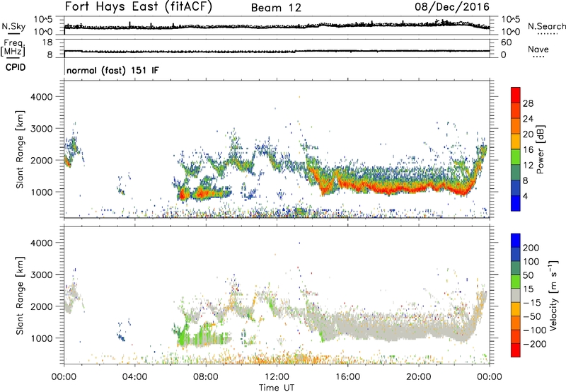Select the bright blue bottom Power bar segment

click(516, 204)
